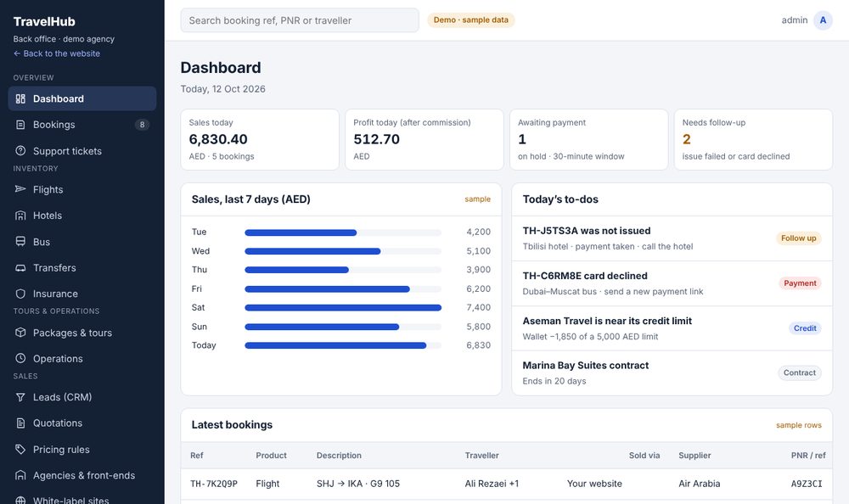
Task: Click the Agencies & front-ends building icon
Action: 20,475
